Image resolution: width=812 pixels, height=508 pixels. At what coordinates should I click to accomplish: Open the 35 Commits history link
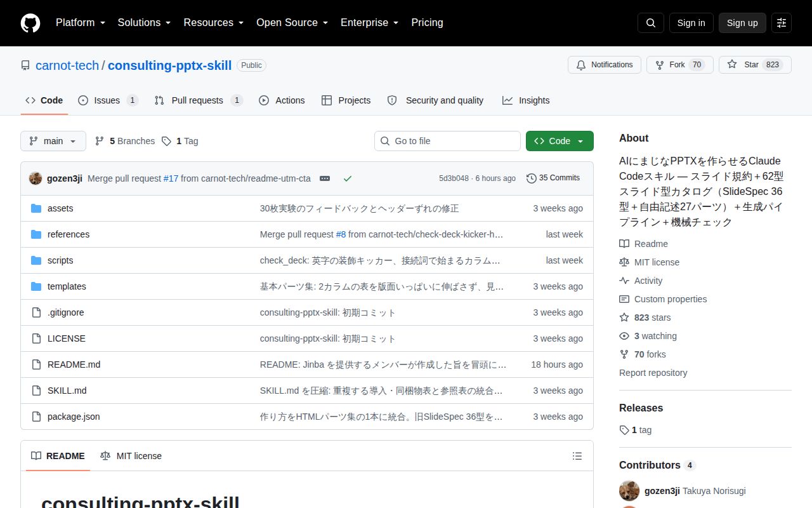click(x=553, y=178)
